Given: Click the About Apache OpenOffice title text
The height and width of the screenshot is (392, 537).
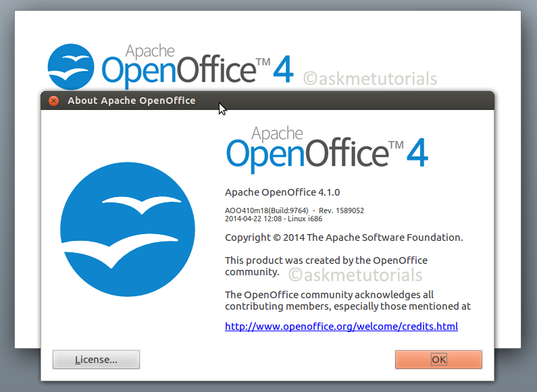Looking at the screenshot, I should coord(132,101).
